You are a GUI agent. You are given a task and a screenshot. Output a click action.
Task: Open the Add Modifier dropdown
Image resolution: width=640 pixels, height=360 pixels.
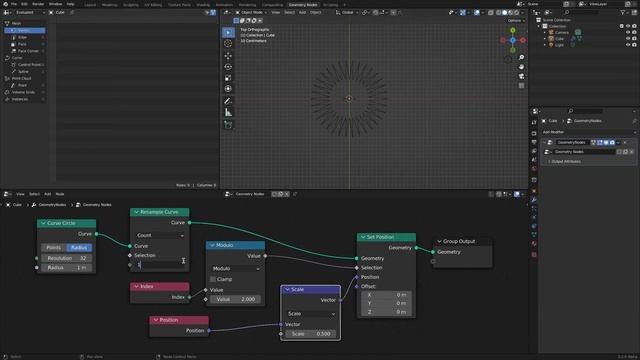coord(589,132)
